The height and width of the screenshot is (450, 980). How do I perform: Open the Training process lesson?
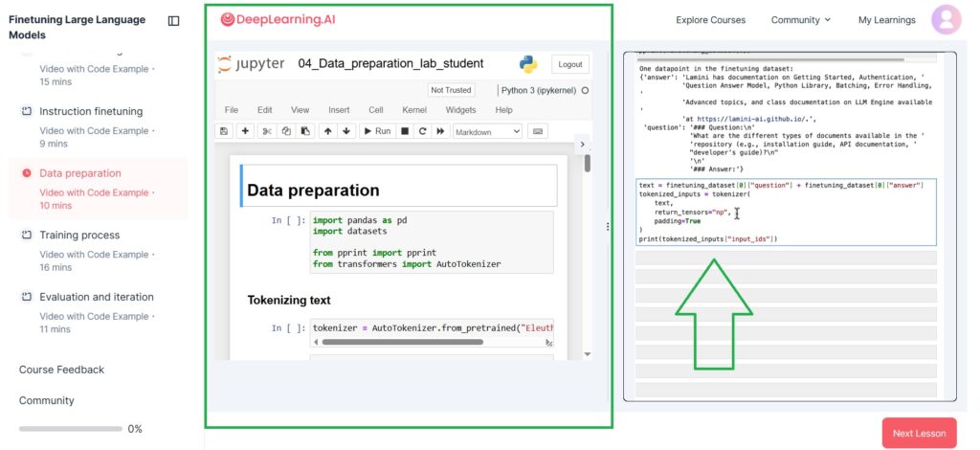click(x=79, y=235)
